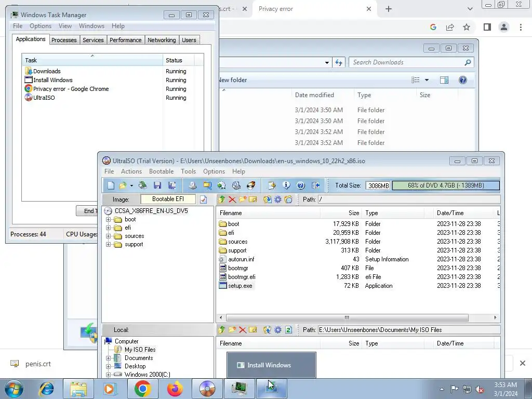
Task: Click the Chrome share page icon
Action: pyautogui.click(x=450, y=27)
